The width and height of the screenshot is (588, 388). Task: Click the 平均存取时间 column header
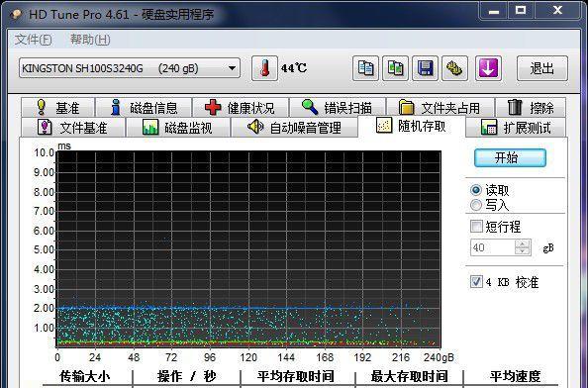tap(296, 376)
